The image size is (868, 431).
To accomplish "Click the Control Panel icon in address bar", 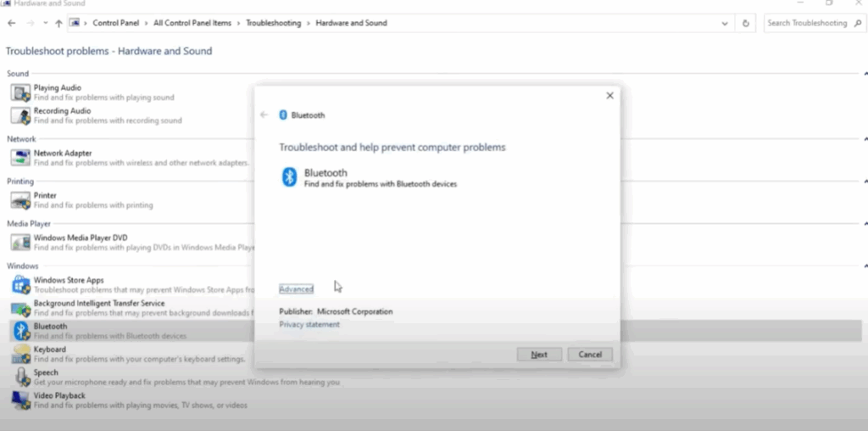I will coord(75,23).
